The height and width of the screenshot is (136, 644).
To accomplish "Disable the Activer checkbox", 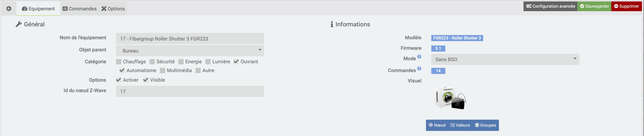I will (x=118, y=80).
